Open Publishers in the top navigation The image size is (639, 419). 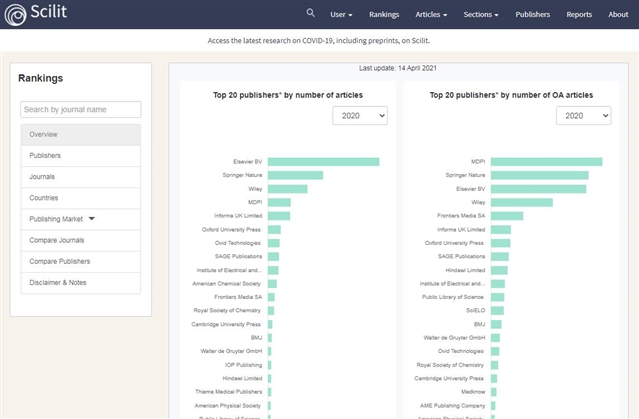pos(532,15)
